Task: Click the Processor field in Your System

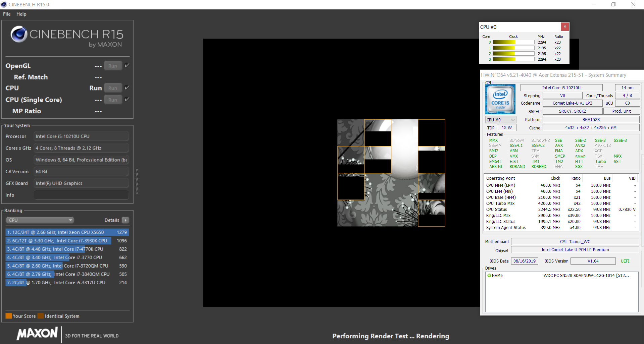Action: 81,136
